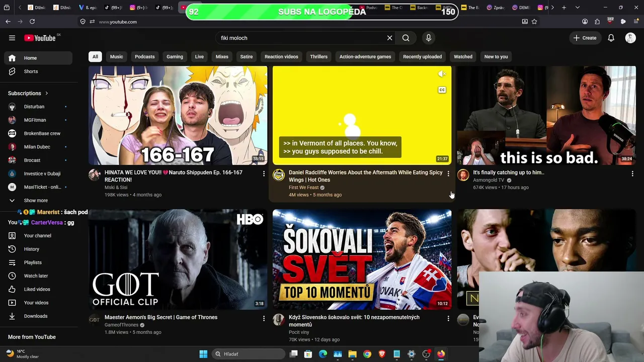Expand 'Show more' subscriptions
Image resolution: width=644 pixels, height=362 pixels.
(x=38, y=201)
